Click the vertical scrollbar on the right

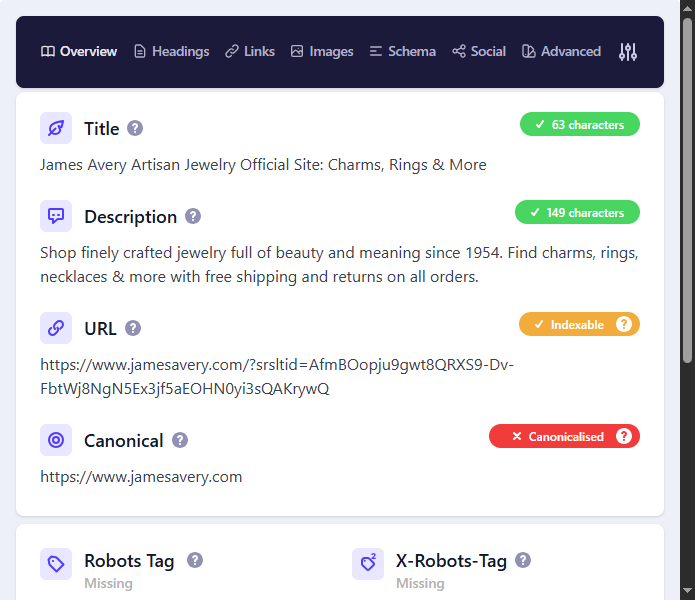(687, 190)
